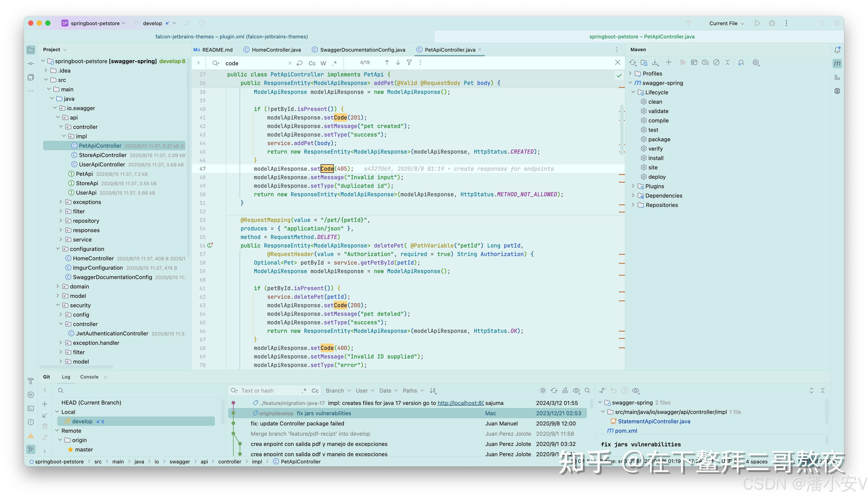The image size is (868, 498).
Task: Open the Commit tool window icon
Action: 31,64
